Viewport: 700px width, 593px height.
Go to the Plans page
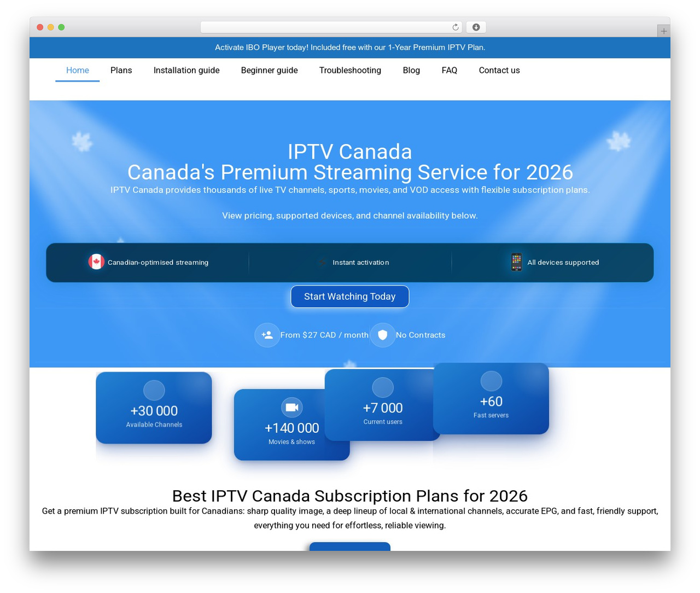[x=121, y=71]
